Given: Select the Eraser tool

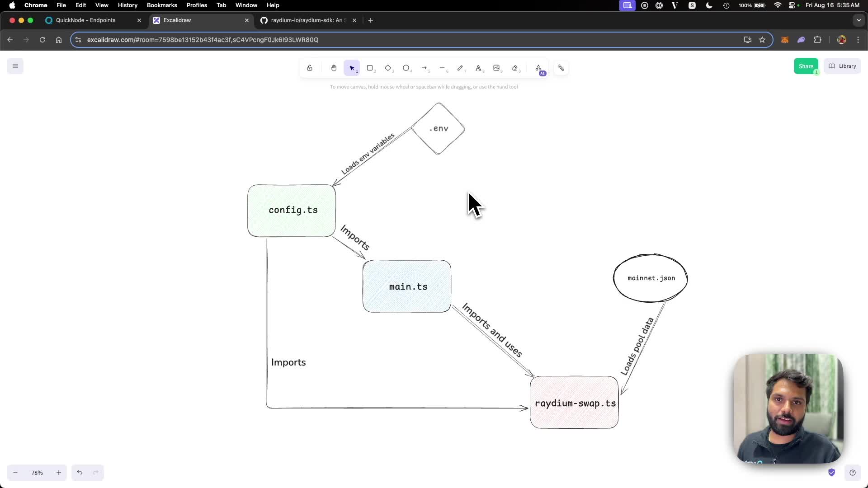Looking at the screenshot, I should [515, 68].
